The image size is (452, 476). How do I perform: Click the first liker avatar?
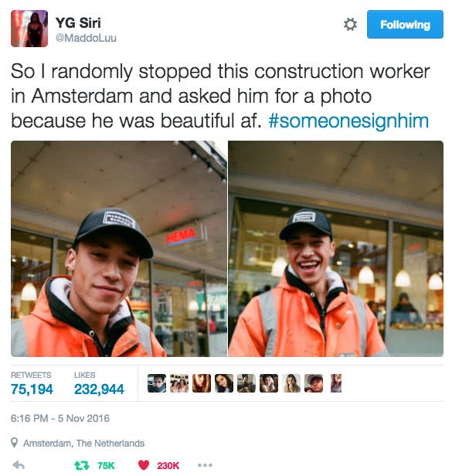pyautogui.click(x=157, y=383)
